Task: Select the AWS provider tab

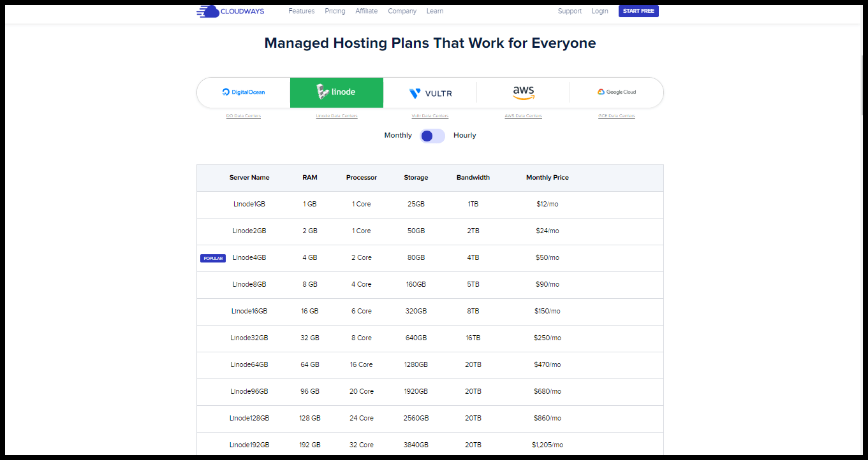Action: [x=523, y=92]
